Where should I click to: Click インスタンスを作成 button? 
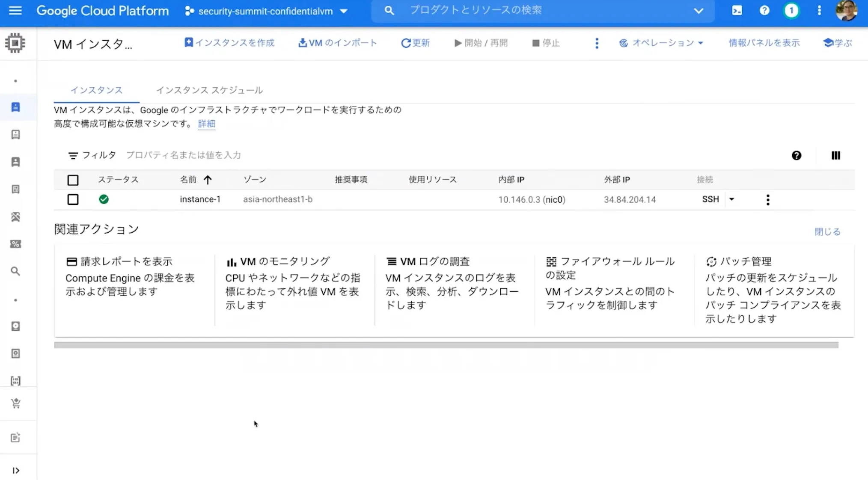pos(229,43)
